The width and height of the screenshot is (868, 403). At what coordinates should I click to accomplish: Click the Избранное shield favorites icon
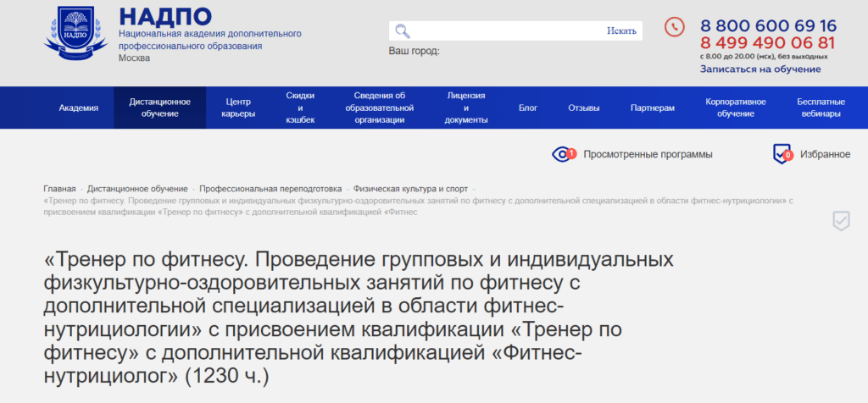click(x=782, y=154)
